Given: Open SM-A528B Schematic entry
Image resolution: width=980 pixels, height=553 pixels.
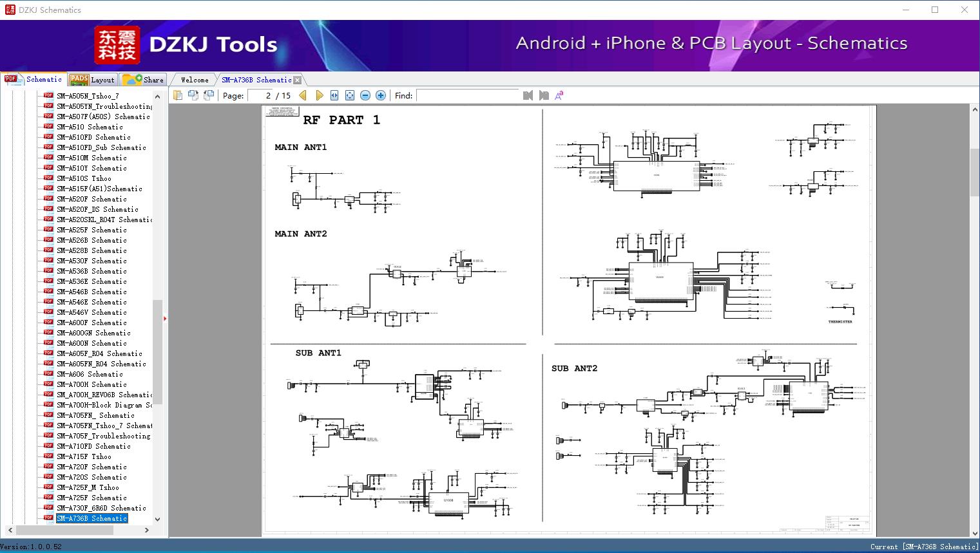Looking at the screenshot, I should click(91, 250).
